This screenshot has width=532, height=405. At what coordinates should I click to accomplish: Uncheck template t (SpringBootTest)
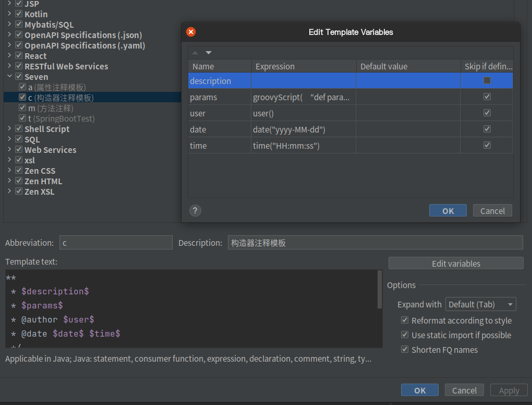pyautogui.click(x=22, y=118)
